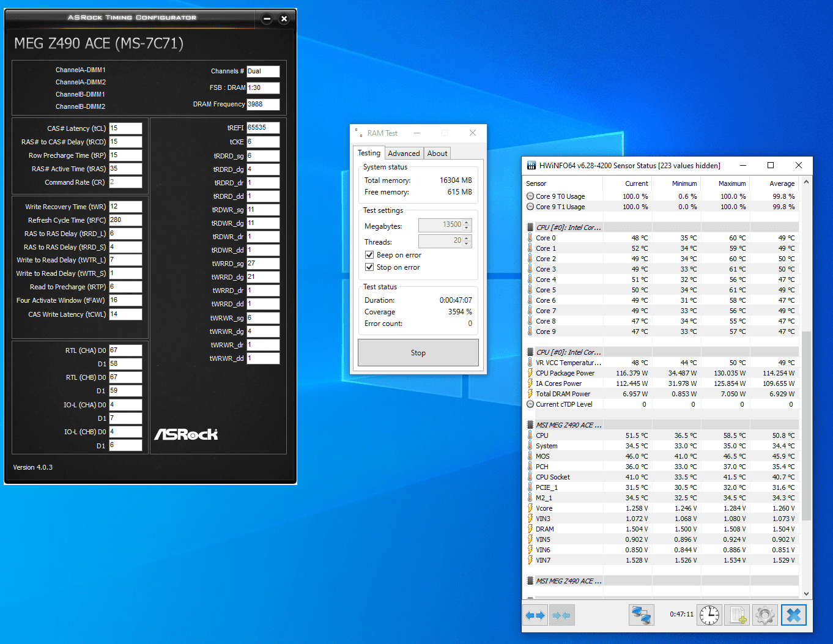Click the tREFI value field
The image size is (833, 644).
tap(263, 128)
